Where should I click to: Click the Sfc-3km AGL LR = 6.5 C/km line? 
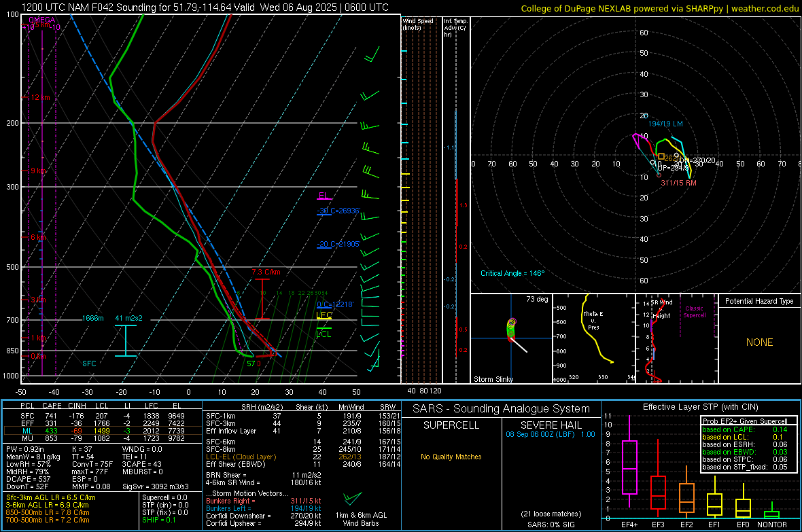coord(51,497)
